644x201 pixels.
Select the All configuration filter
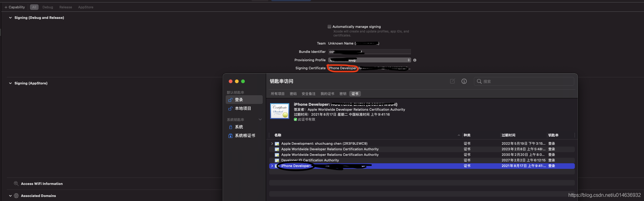coord(34,7)
